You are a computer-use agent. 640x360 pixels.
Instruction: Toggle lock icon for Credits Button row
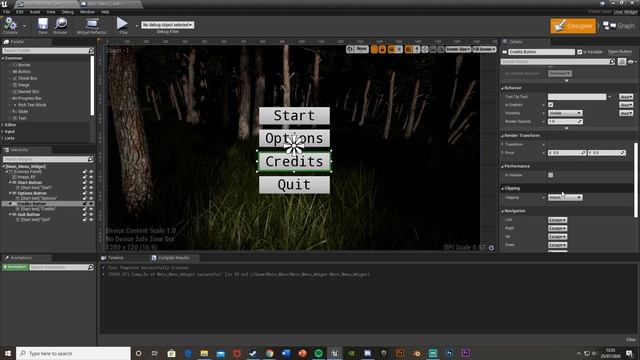(84, 204)
